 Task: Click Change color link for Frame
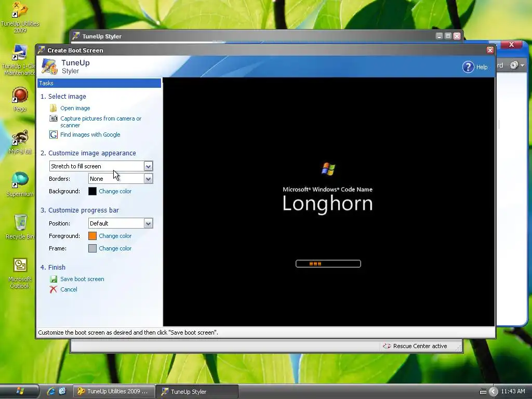point(115,248)
